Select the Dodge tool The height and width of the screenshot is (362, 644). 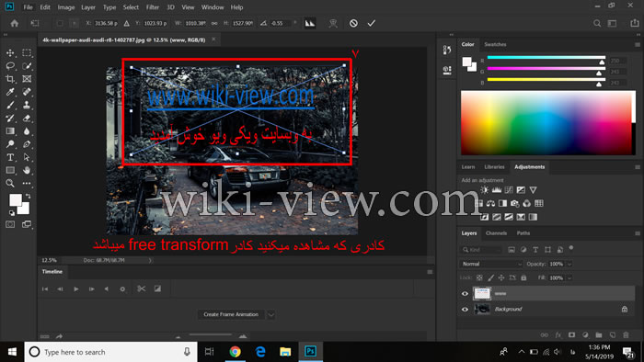click(10, 144)
